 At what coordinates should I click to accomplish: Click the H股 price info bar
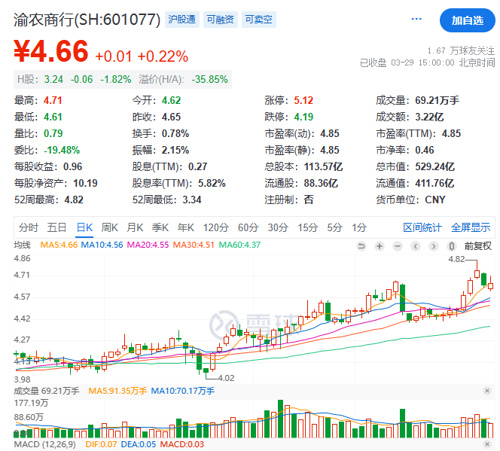(122, 79)
